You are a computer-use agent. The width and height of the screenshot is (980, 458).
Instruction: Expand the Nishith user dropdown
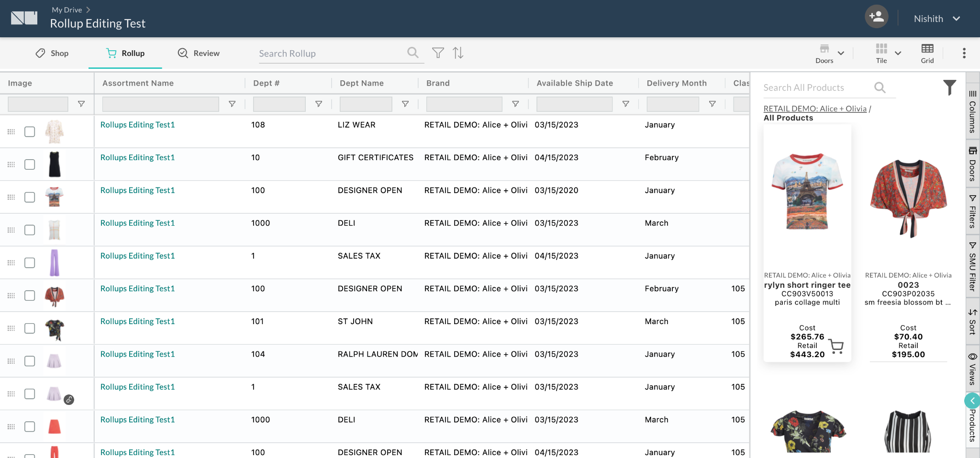[956, 19]
